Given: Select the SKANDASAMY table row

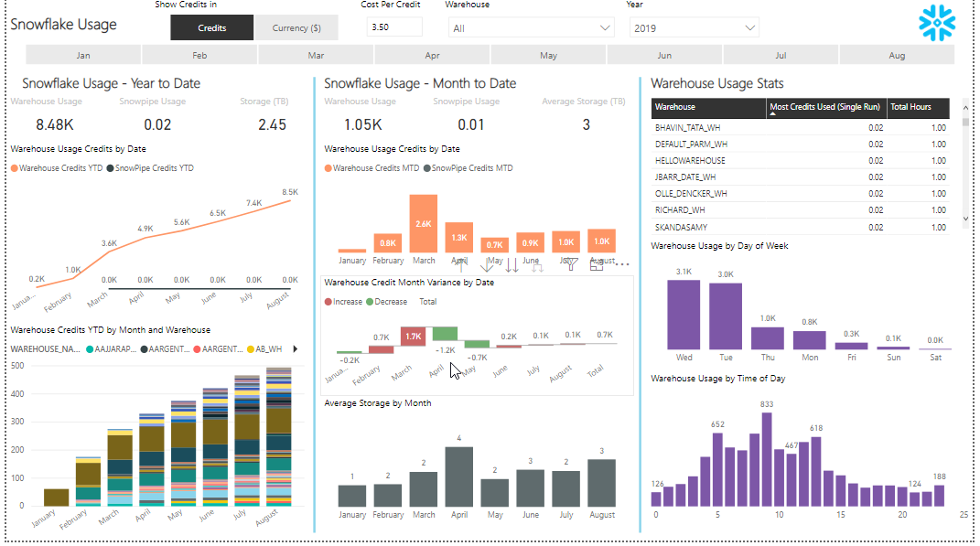Looking at the screenshot, I should tap(800, 227).
